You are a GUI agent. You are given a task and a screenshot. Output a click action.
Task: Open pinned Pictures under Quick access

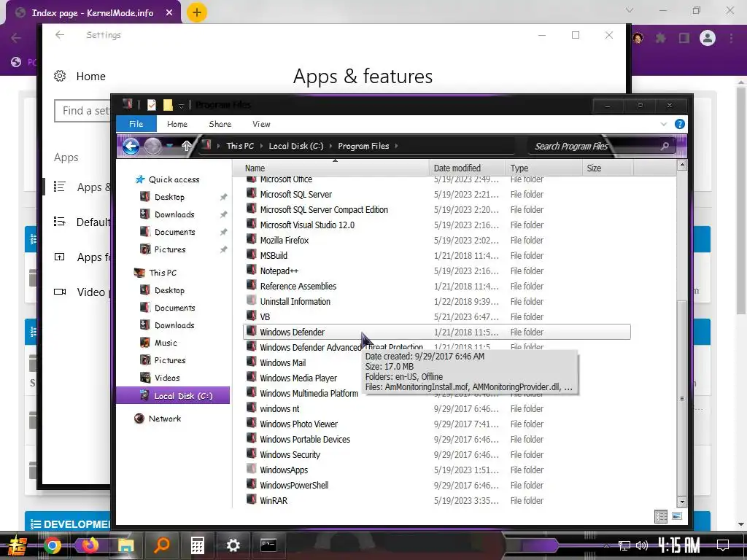pos(169,249)
